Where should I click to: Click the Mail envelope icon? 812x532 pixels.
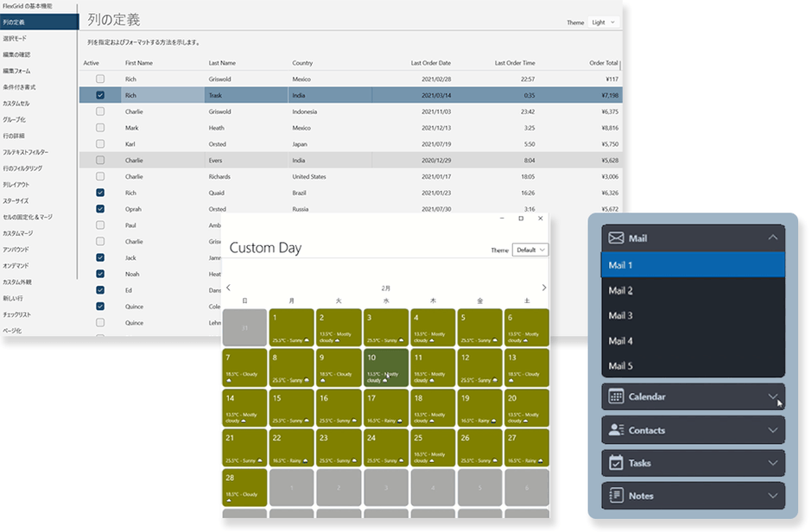[x=616, y=237]
